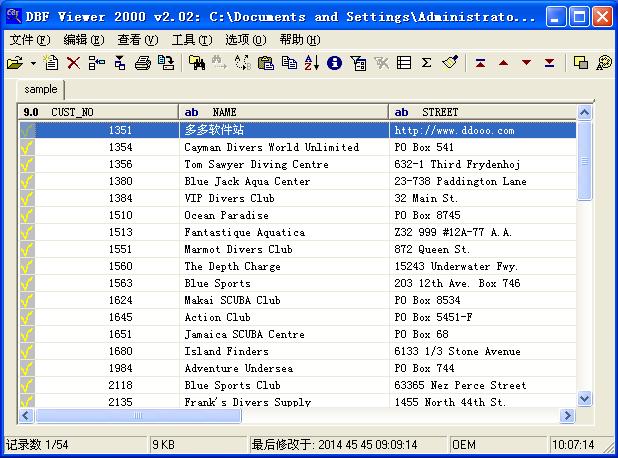Screen dimensions: 618x458
Task: Click the CUST_NO column header
Action: point(99,112)
